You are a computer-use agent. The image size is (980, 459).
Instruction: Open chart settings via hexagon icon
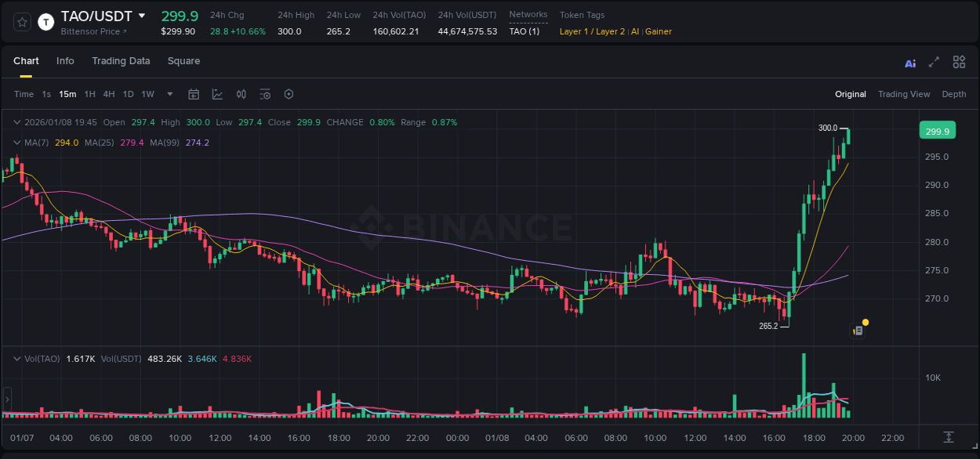pos(289,94)
